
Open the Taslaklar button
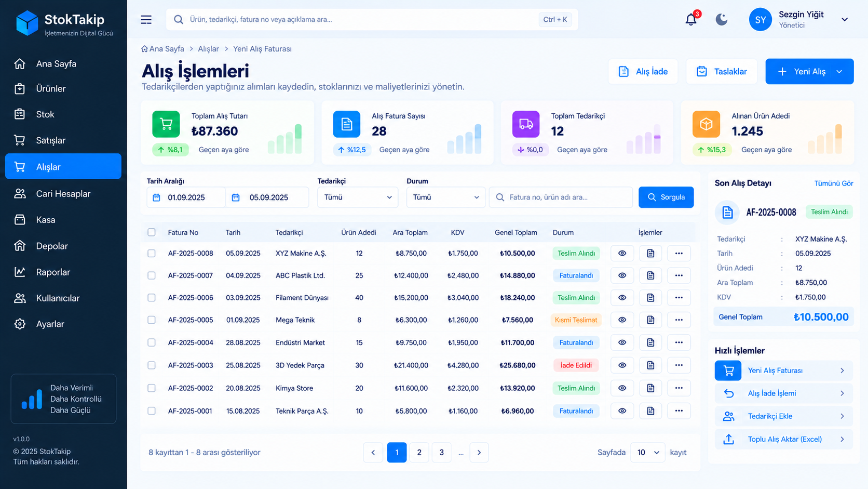click(722, 72)
